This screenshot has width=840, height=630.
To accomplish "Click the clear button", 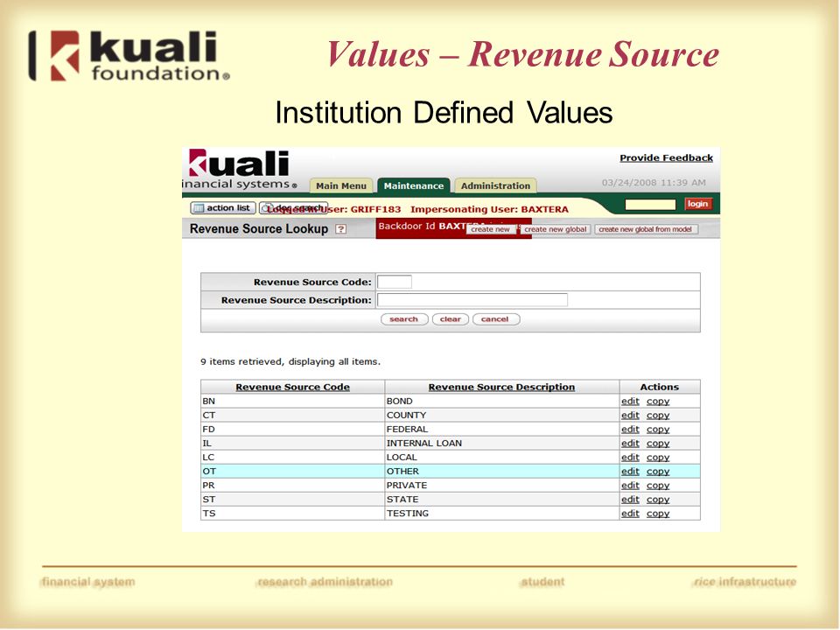I will click(451, 319).
